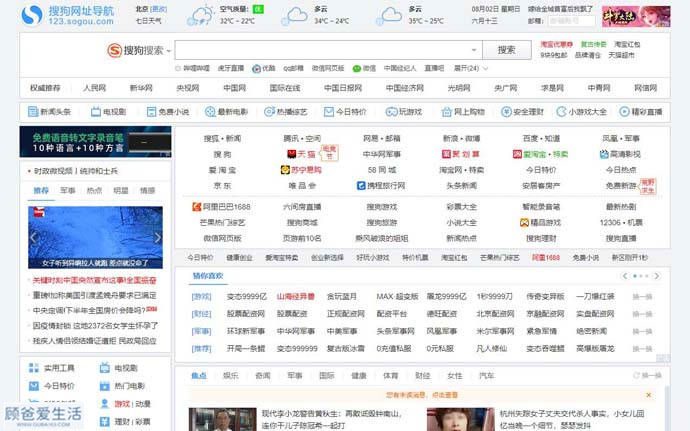
Task: Select the 明星 tab
Action: pos(121,191)
